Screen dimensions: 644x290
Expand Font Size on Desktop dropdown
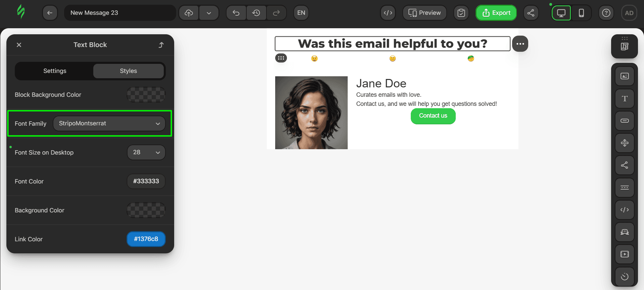[146, 152]
